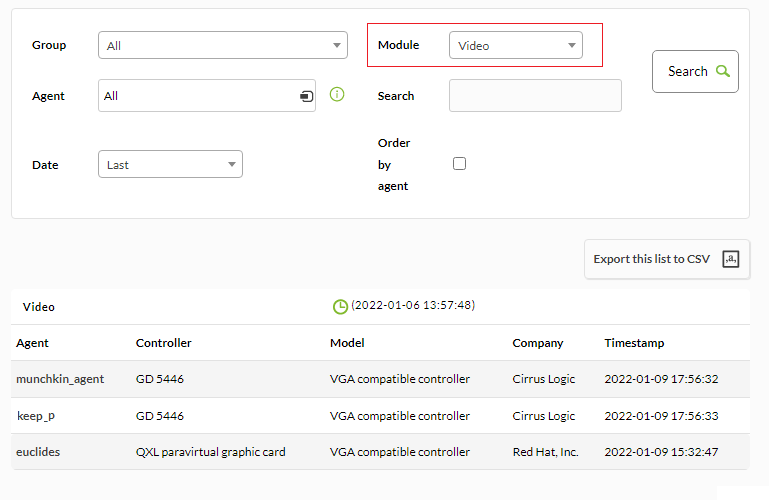Click the green info icon beside Agent
Viewport: 770px width, 500px height.
point(337,94)
